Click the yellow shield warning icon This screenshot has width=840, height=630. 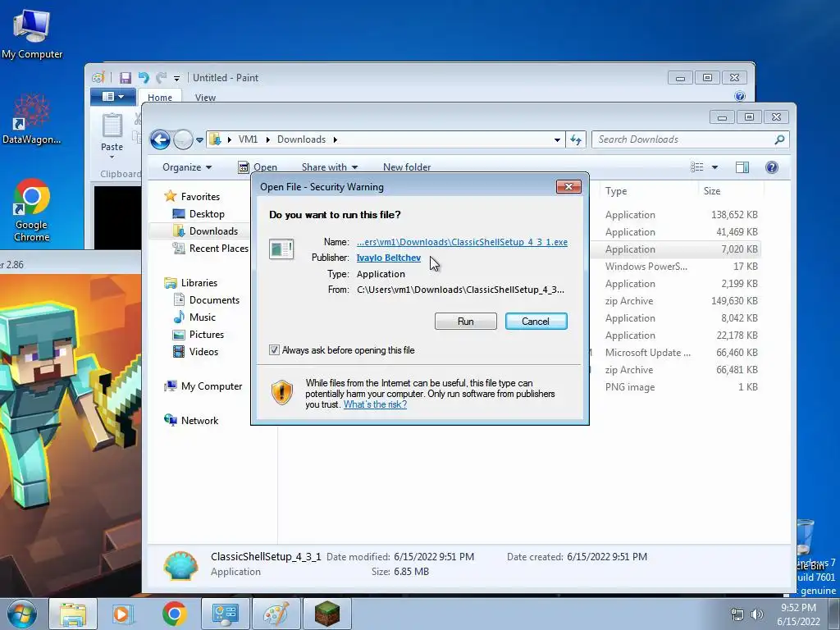click(282, 392)
